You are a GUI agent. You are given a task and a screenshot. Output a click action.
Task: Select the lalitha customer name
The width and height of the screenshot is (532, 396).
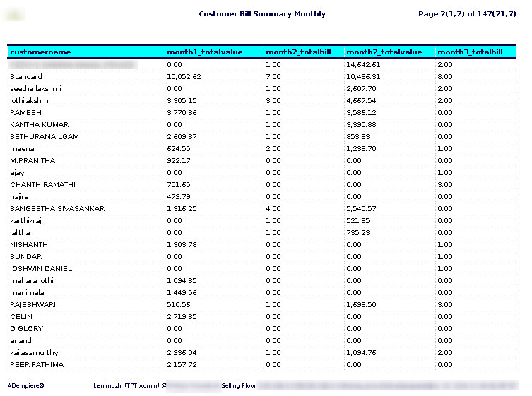tap(20, 232)
